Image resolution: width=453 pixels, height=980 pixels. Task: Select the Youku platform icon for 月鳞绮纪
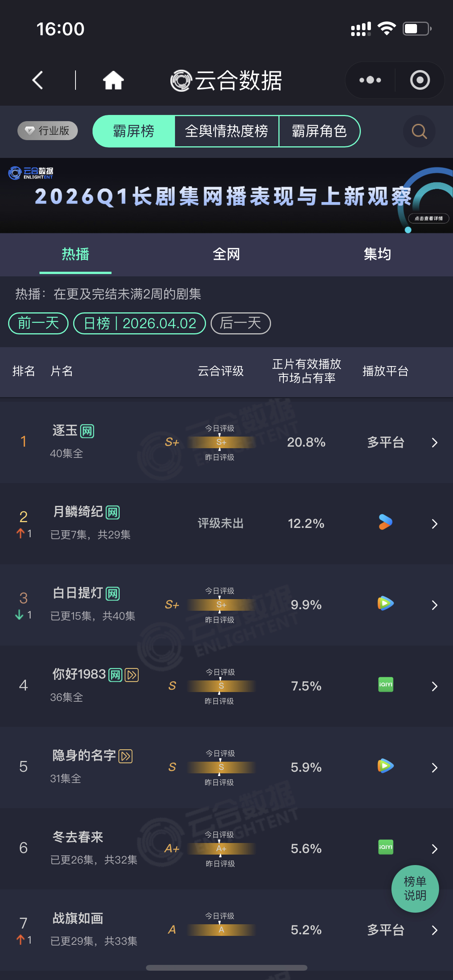tap(385, 523)
